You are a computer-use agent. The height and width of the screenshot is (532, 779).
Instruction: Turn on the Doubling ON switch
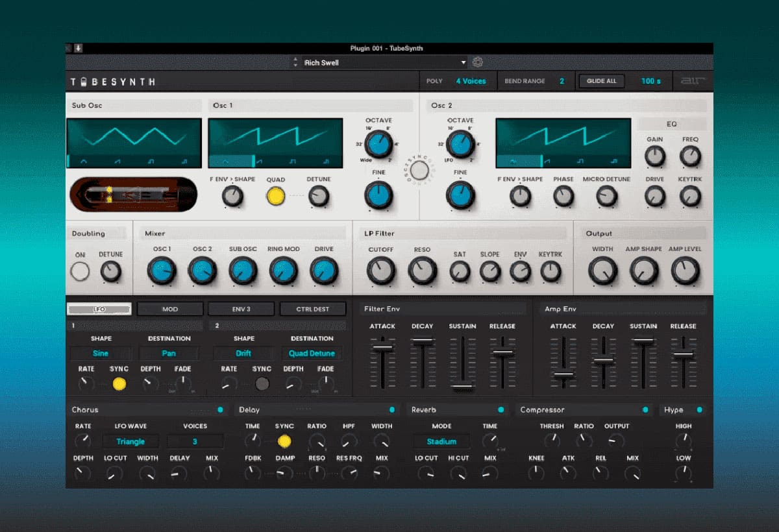click(x=80, y=271)
